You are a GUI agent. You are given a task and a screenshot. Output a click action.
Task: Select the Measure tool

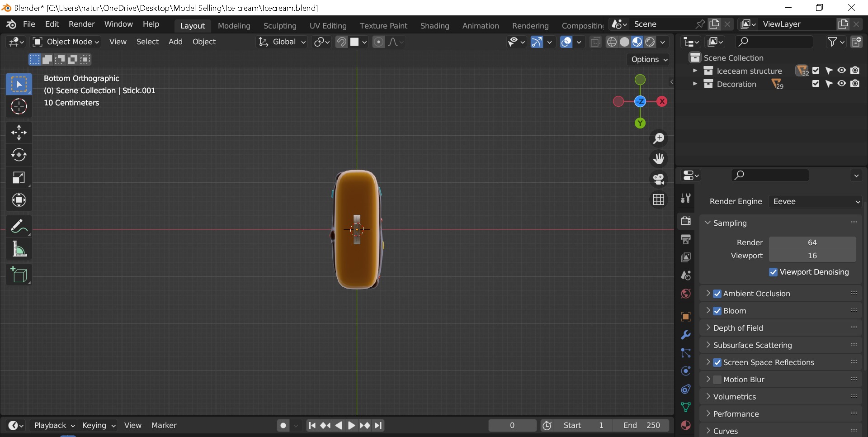pos(19,249)
